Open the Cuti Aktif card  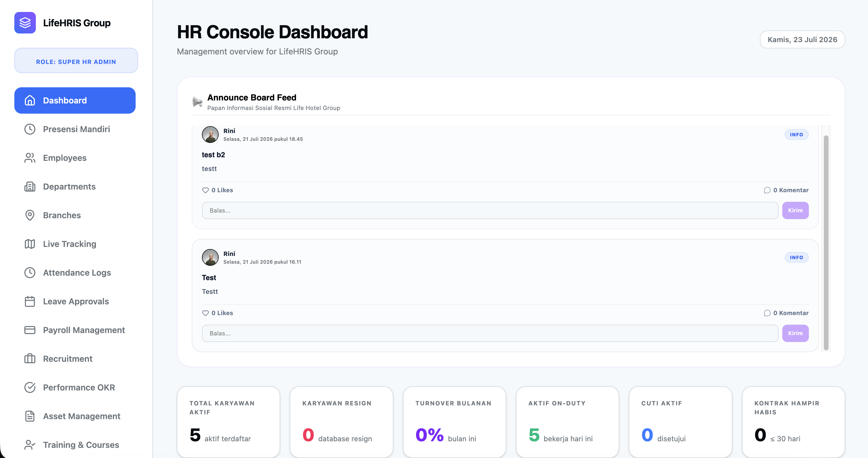(x=680, y=422)
